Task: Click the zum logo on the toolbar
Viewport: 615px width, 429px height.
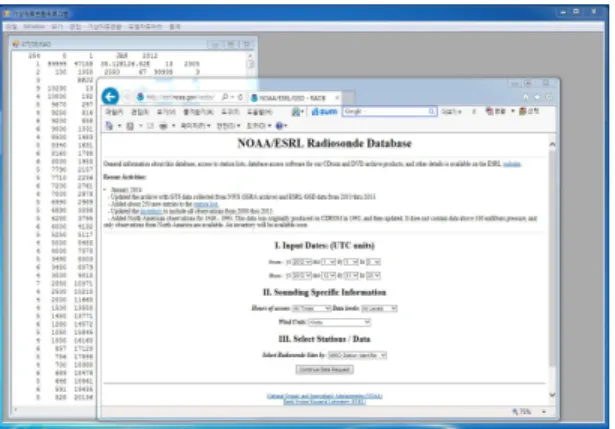Action: click(x=324, y=112)
